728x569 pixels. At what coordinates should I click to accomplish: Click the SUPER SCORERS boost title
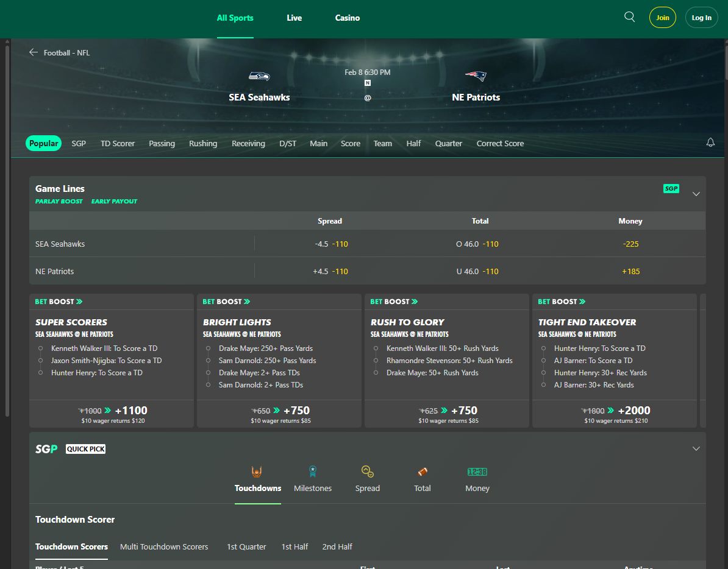click(x=71, y=322)
